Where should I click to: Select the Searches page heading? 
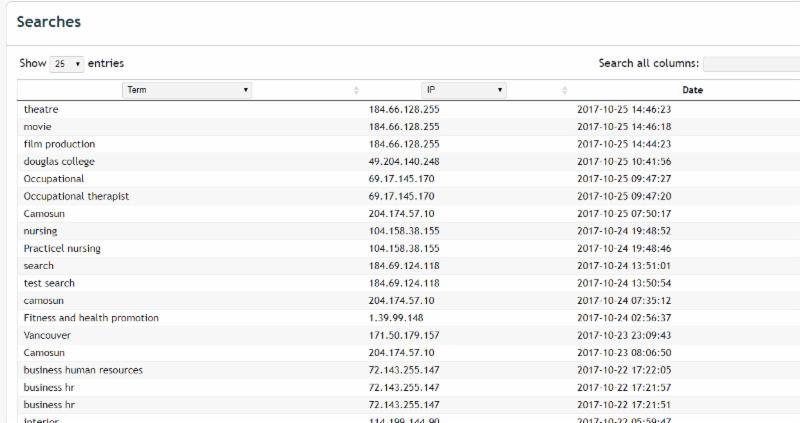pos(49,22)
